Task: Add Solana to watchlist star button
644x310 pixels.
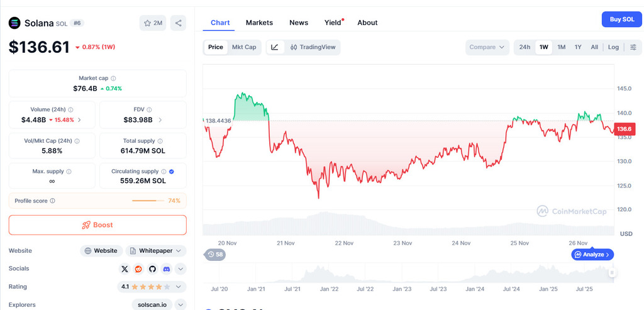Action: pyautogui.click(x=153, y=23)
